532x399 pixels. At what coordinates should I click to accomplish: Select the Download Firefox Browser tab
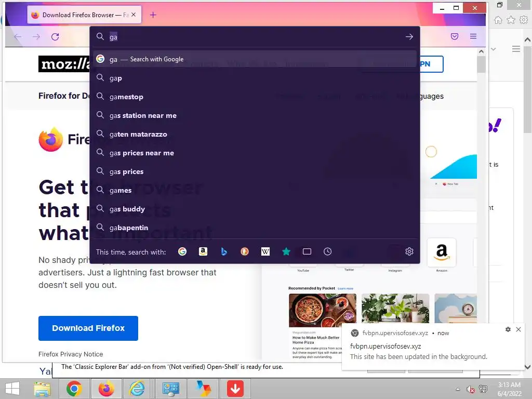pyautogui.click(x=84, y=15)
